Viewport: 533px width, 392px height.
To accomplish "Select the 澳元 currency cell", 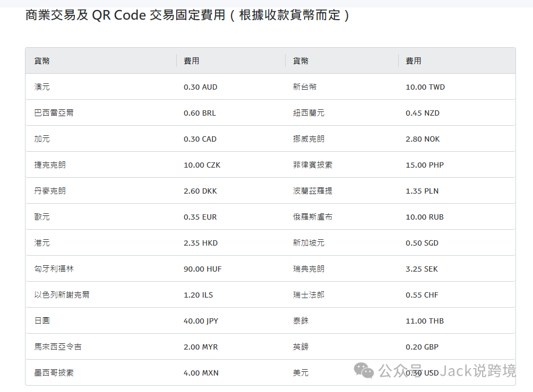I will [42, 87].
